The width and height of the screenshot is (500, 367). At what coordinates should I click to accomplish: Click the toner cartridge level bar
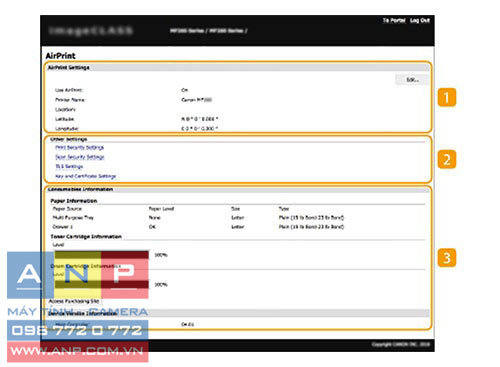(x=102, y=255)
